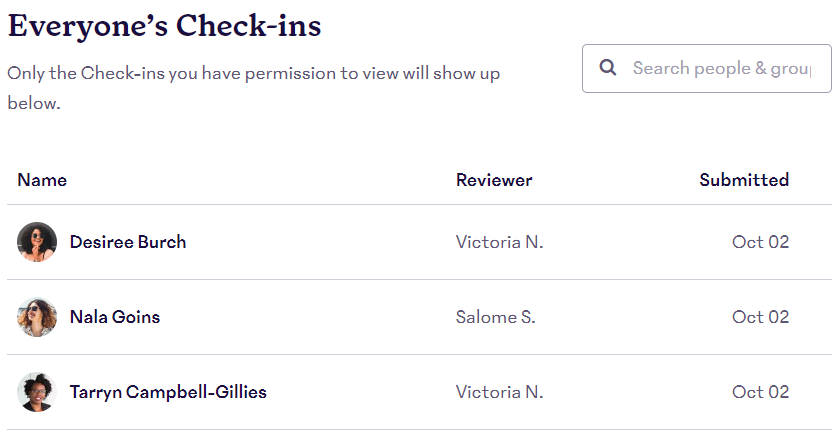The width and height of the screenshot is (837, 432).
Task: Click the search magnifier icon
Action: (607, 68)
